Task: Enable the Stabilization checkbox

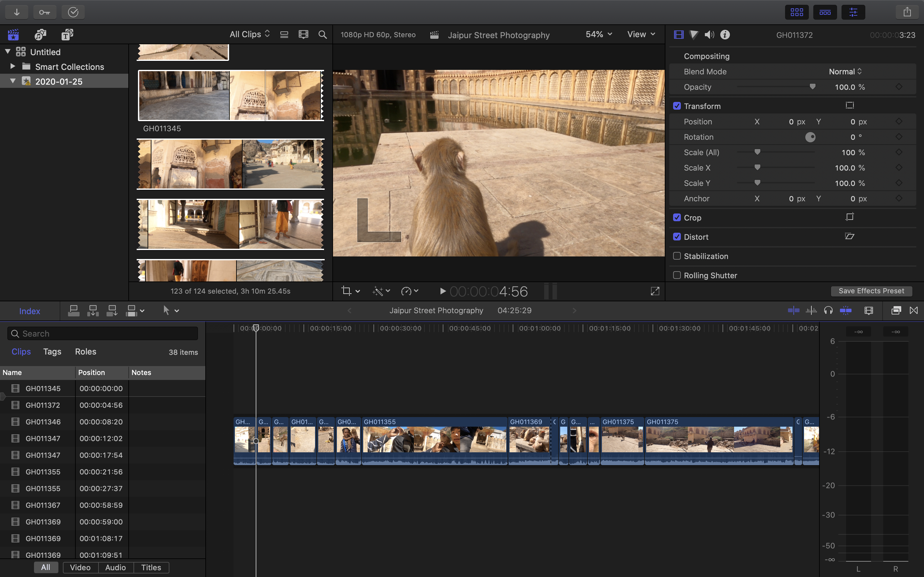Action: coord(677,256)
